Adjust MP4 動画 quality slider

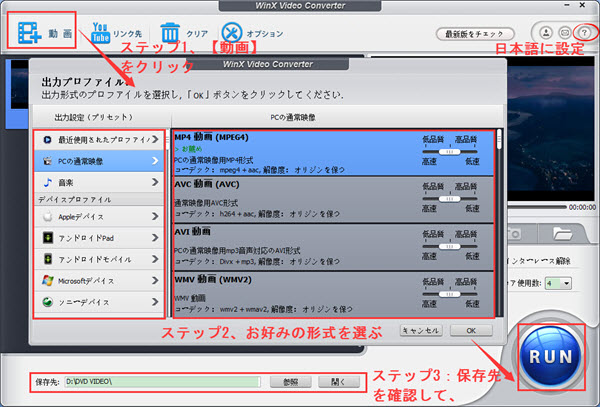[x=450, y=152]
